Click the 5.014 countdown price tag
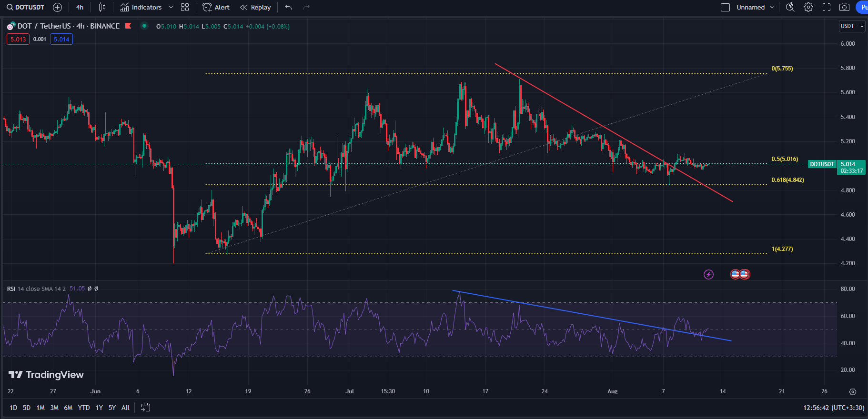 (x=852, y=167)
